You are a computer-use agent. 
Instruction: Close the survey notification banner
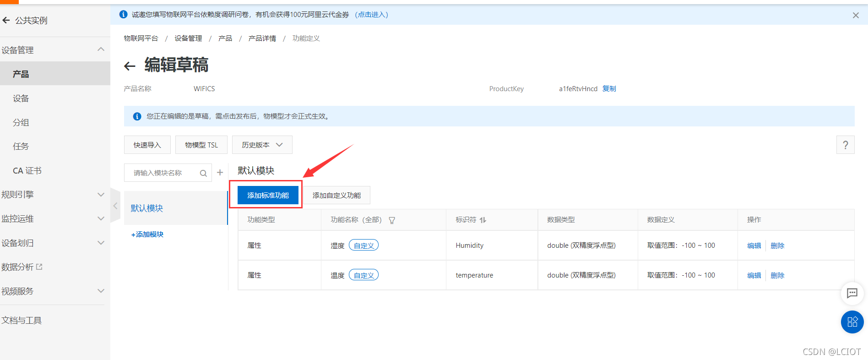click(x=856, y=15)
